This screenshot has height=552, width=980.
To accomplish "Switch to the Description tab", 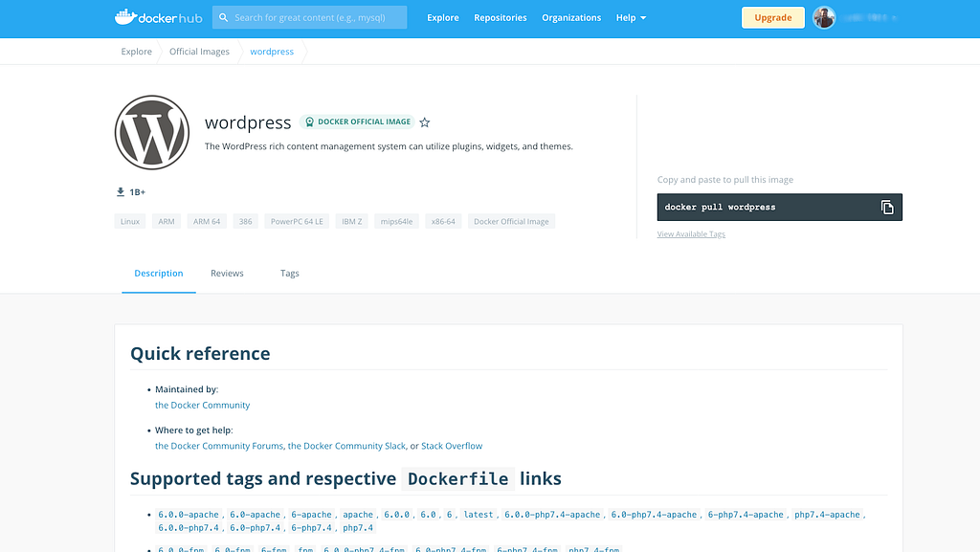I will [159, 273].
